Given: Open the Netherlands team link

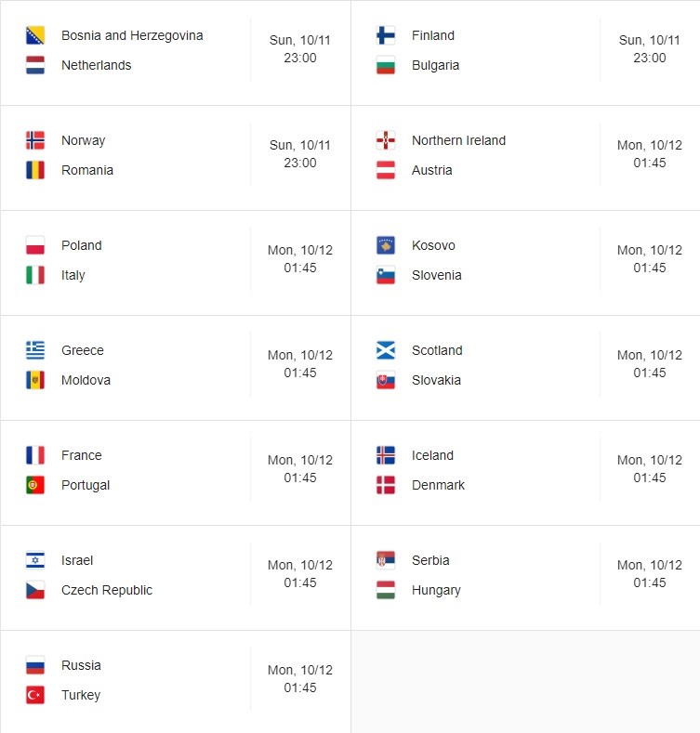Looking at the screenshot, I should coord(97,65).
